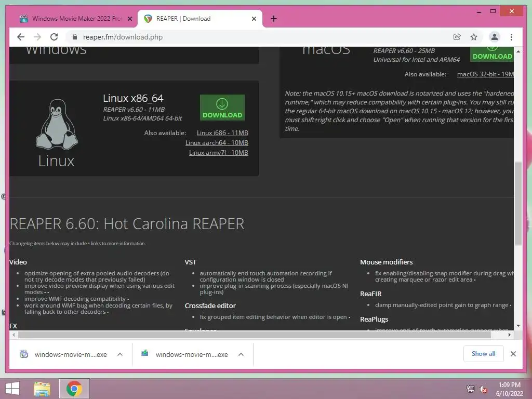Close the REAPER Download tab
532x399 pixels.
tap(254, 19)
